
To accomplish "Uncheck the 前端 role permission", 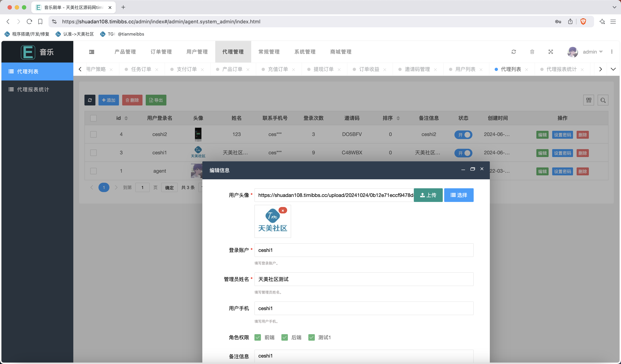I will [x=257, y=337].
